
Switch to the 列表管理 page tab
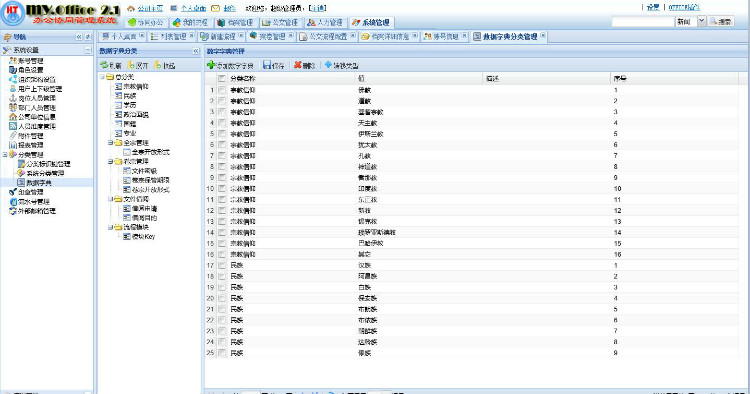[x=173, y=36]
